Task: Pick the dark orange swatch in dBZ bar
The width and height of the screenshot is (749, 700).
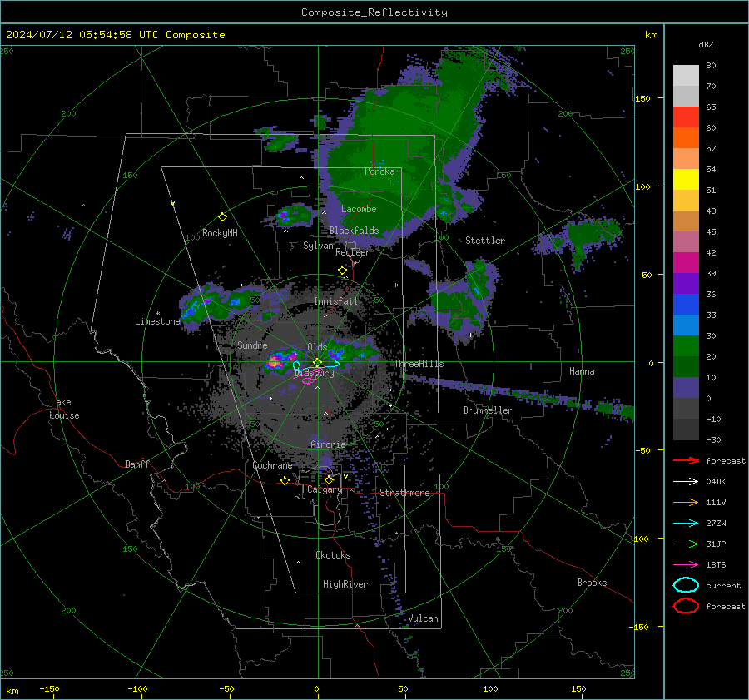Action: tap(686, 137)
